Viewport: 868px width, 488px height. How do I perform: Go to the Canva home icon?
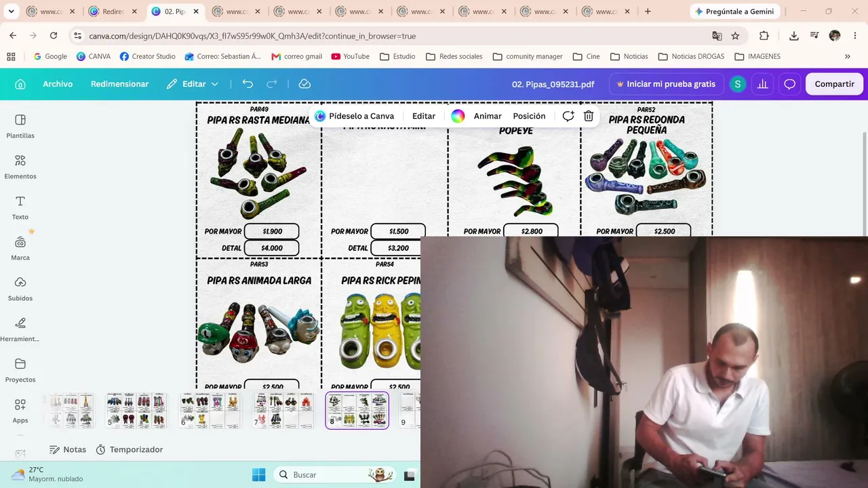(20, 84)
